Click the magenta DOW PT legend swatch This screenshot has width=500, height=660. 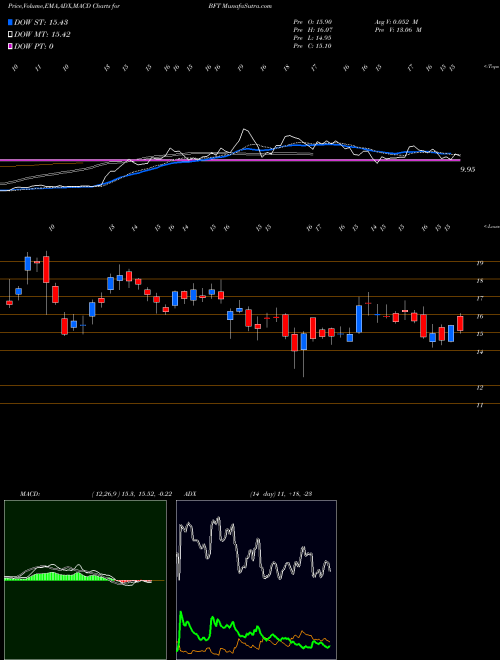point(10,46)
